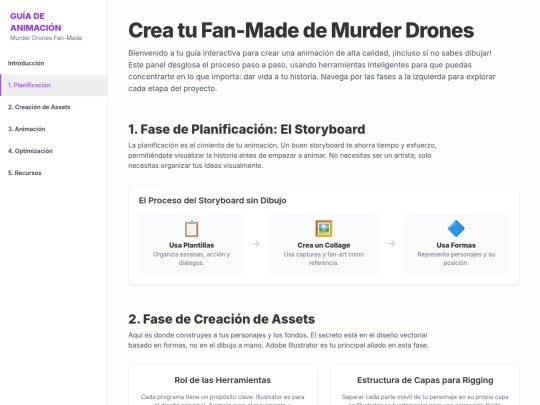Click the arrow before Usa Formas card
This screenshot has height=405, width=540.
[392, 243]
